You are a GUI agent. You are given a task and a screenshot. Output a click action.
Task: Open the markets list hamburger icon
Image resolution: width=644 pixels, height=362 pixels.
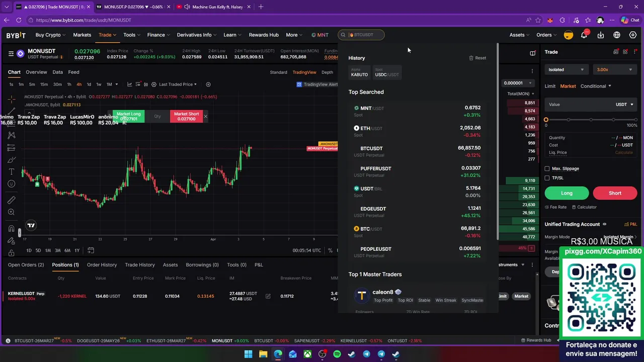click(11, 53)
